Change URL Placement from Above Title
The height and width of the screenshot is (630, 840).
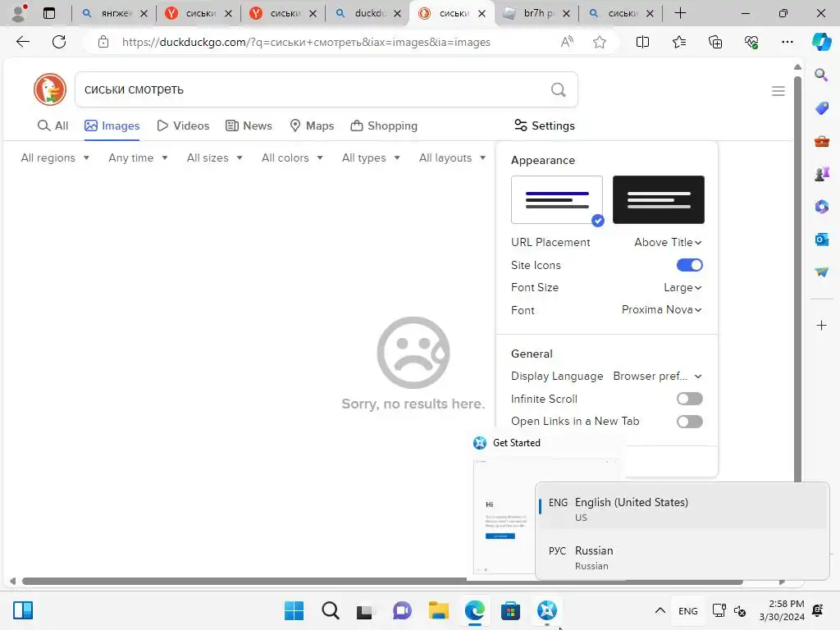tap(668, 243)
